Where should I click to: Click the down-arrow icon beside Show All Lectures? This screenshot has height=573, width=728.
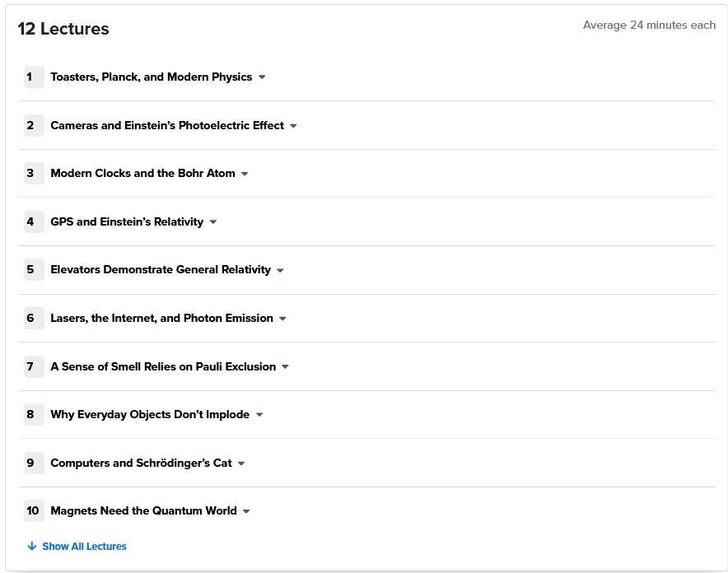coord(31,546)
